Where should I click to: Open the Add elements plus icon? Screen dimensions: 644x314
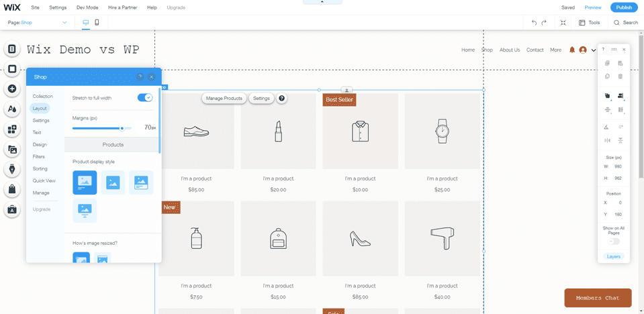(x=12, y=89)
